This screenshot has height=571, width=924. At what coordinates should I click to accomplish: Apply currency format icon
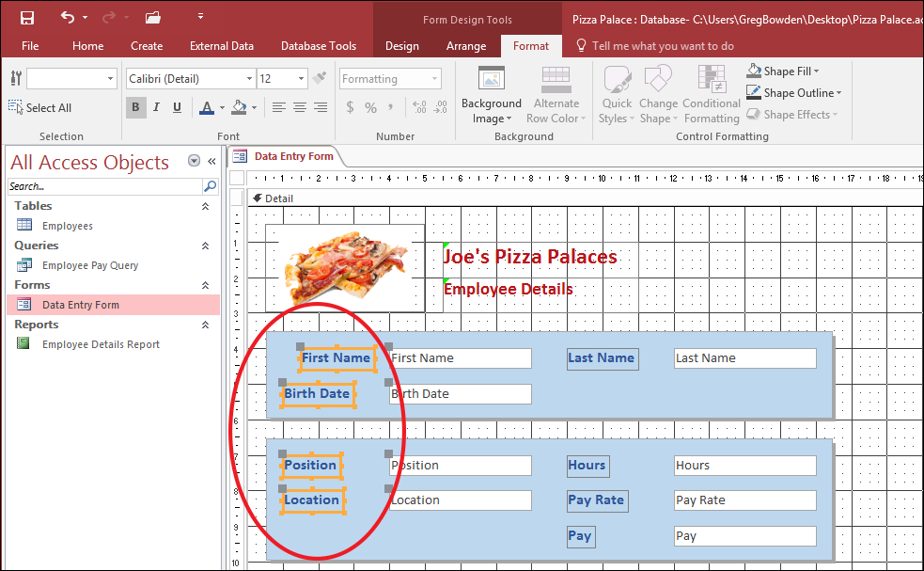coord(350,107)
